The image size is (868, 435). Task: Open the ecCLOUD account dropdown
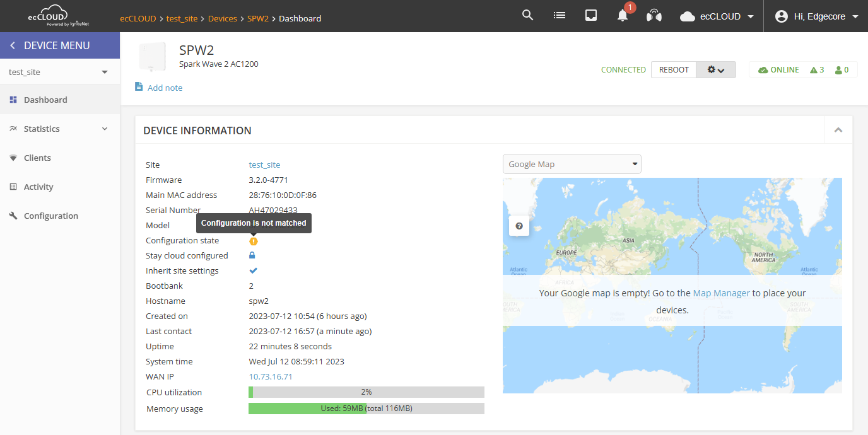point(717,16)
